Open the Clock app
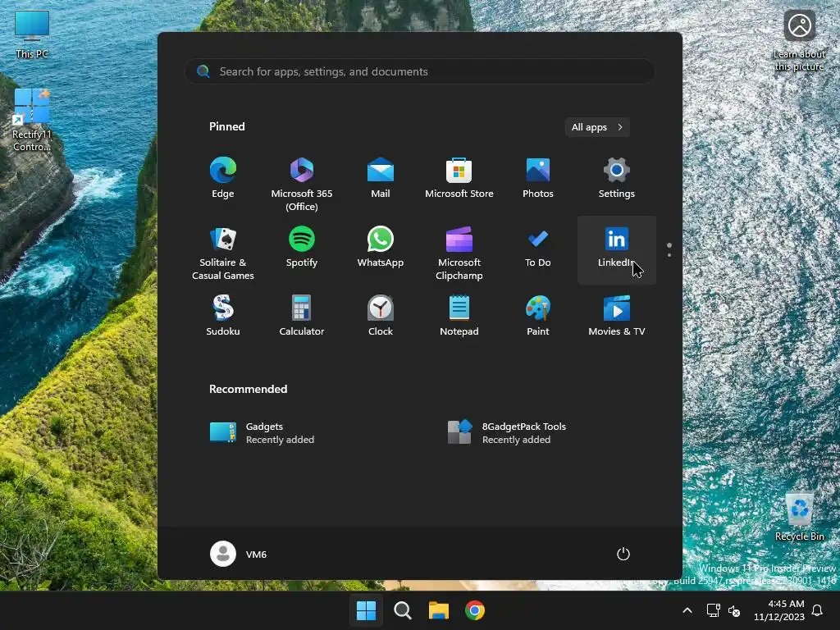The height and width of the screenshot is (630, 840). click(x=381, y=316)
